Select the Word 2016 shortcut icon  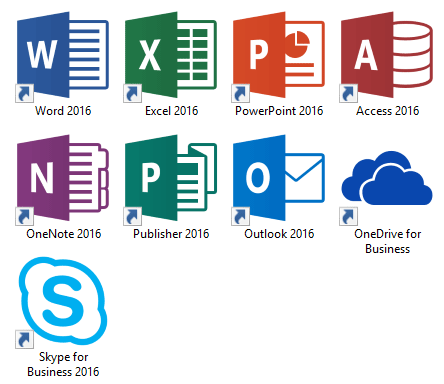[62, 55]
